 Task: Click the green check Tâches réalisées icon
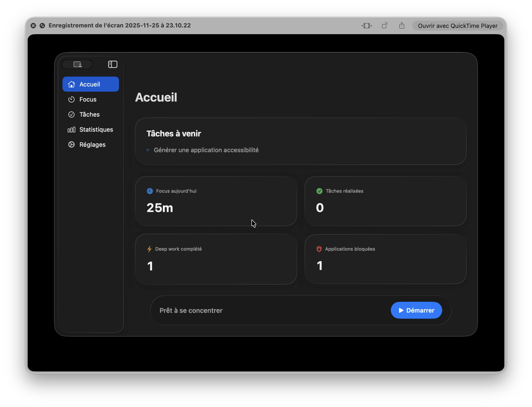tap(320, 191)
